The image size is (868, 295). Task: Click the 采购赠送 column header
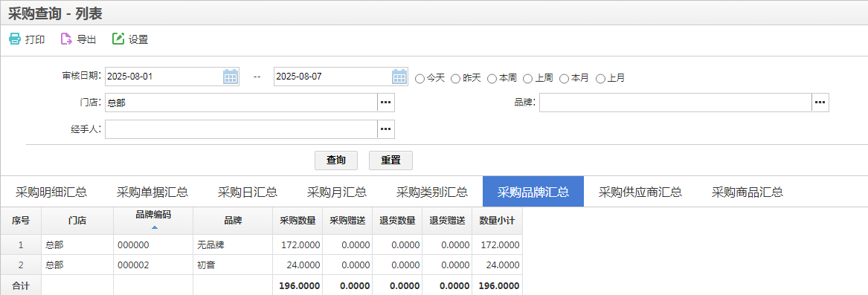tap(347, 220)
